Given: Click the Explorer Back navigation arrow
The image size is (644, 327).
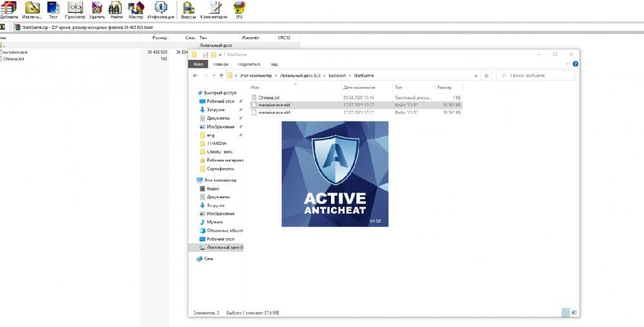Looking at the screenshot, I should tap(195, 75).
